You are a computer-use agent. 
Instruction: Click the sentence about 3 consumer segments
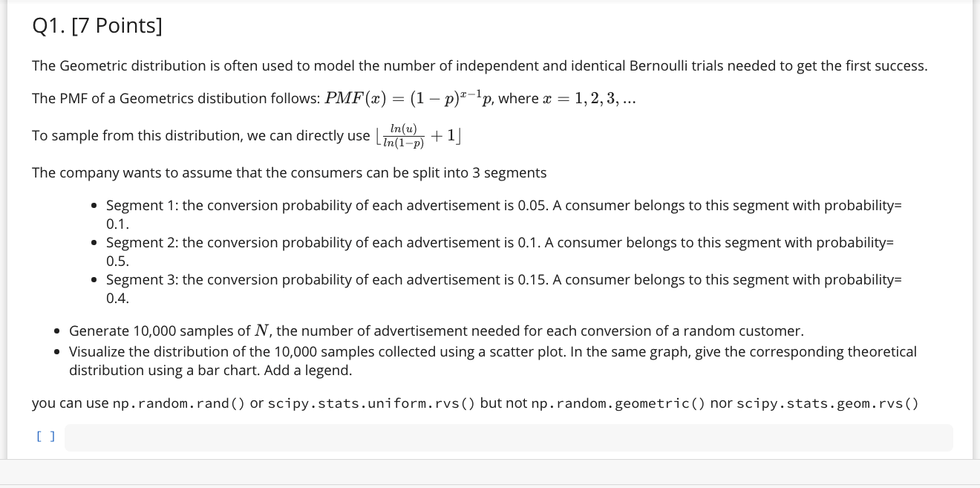coord(289,172)
